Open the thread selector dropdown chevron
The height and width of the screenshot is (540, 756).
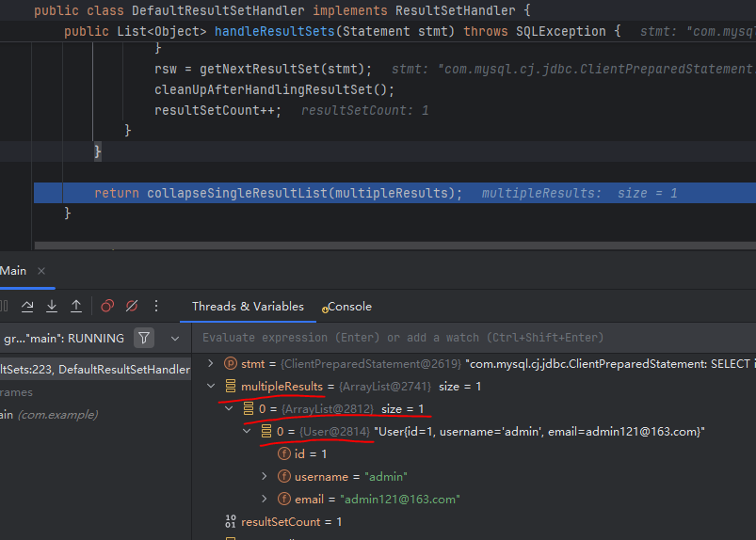coord(175,339)
